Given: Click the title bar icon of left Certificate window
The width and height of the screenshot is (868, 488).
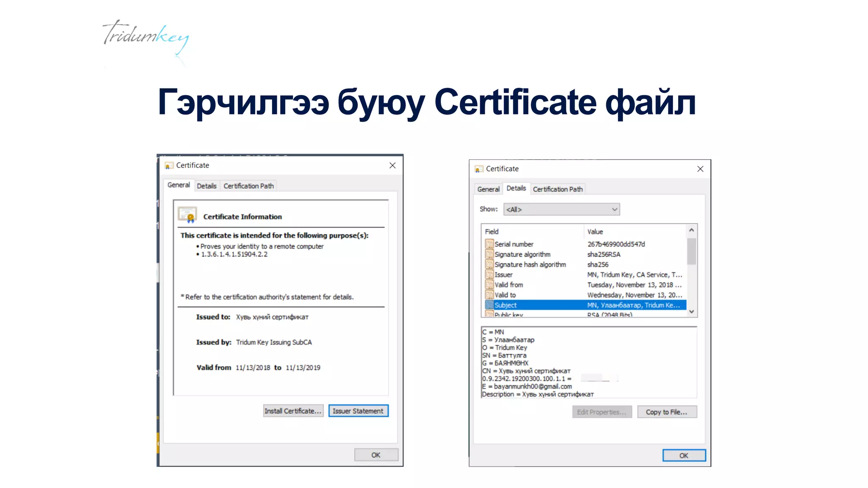Looking at the screenshot, I should 169,166.
